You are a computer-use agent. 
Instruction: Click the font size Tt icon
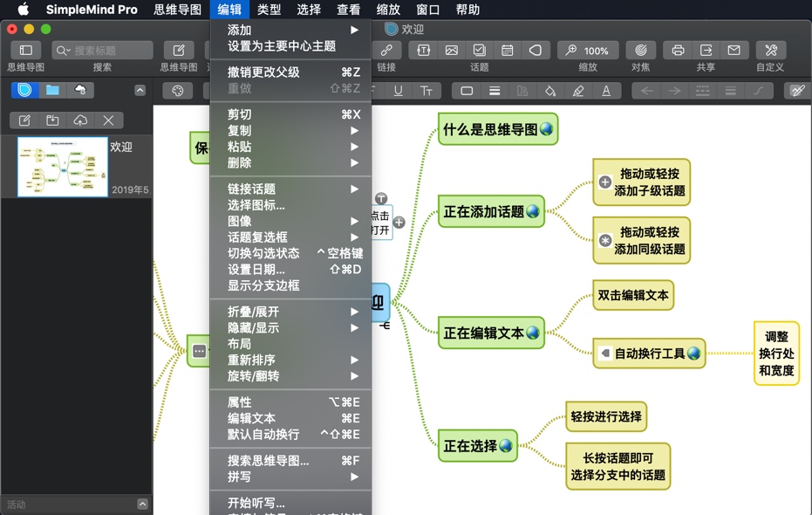pos(426,91)
